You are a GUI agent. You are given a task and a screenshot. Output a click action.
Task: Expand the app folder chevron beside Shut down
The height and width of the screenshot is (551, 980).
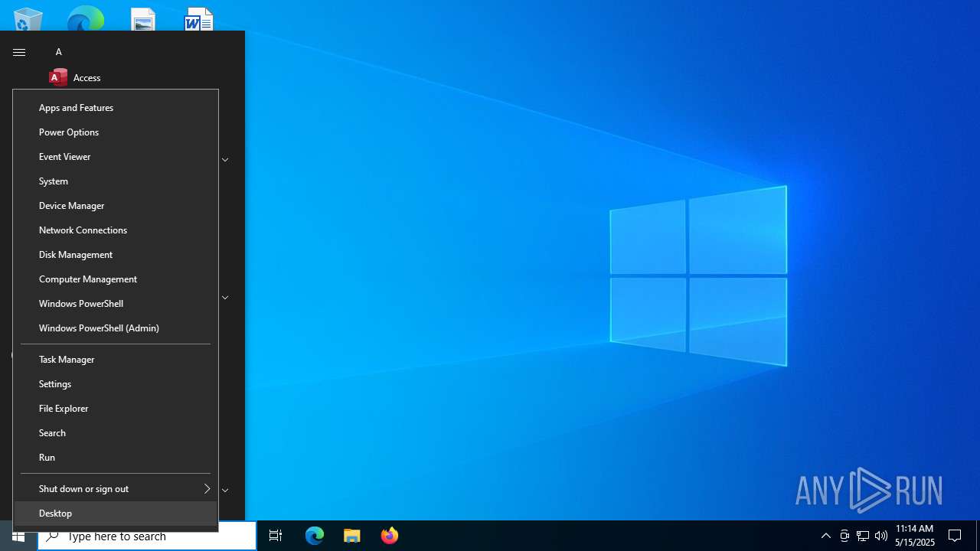(225, 490)
